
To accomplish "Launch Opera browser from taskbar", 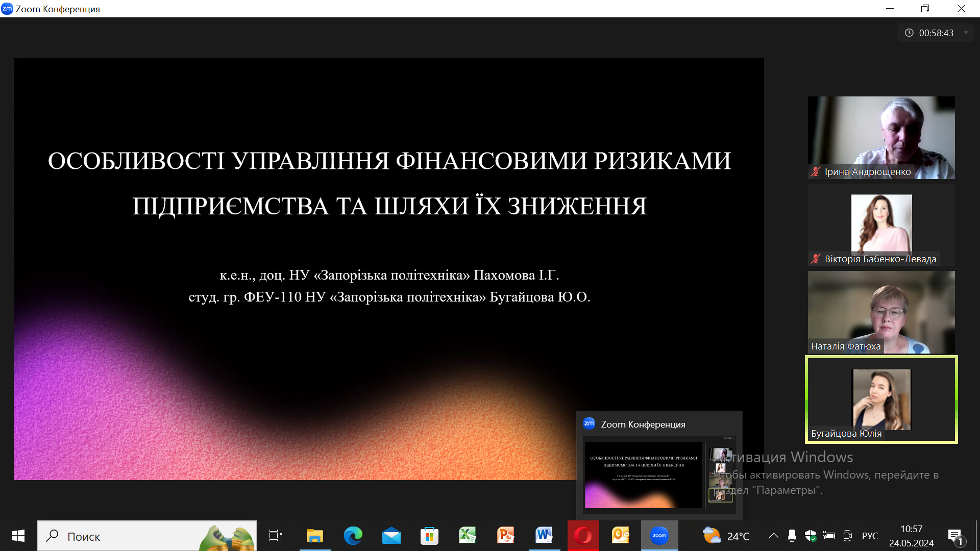I will [582, 536].
